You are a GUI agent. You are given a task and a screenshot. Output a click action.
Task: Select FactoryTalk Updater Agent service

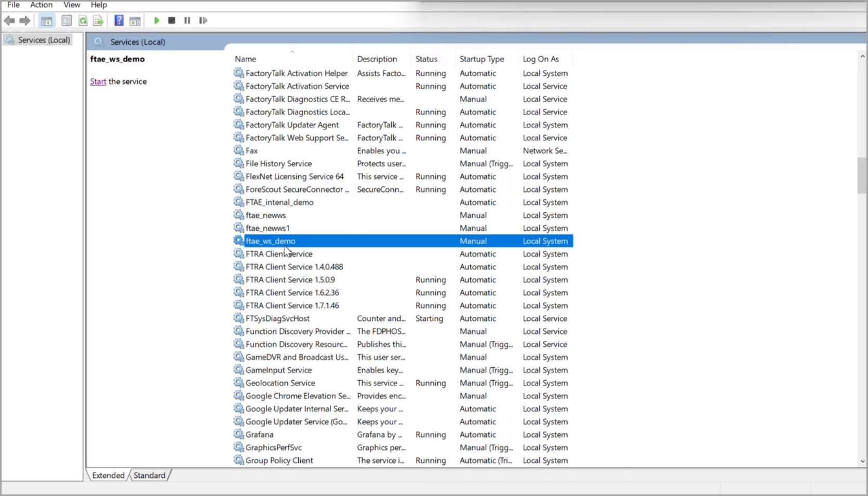click(403, 125)
